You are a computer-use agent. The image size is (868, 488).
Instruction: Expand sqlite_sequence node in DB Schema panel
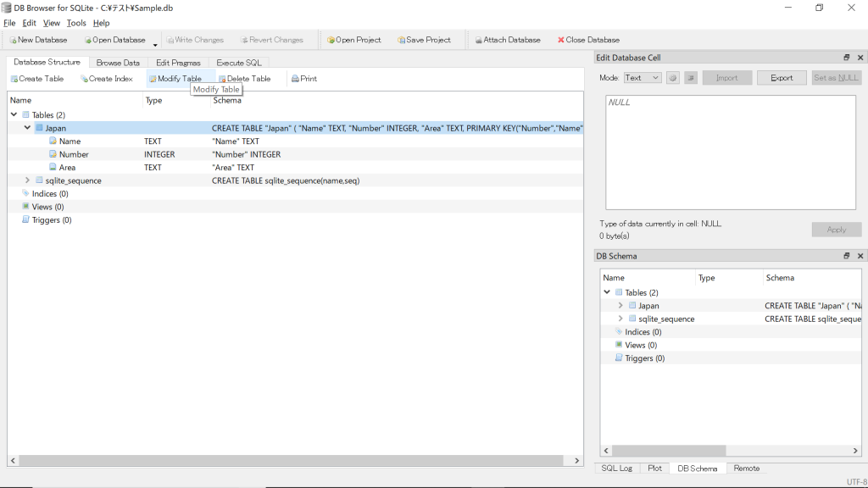[x=620, y=319]
